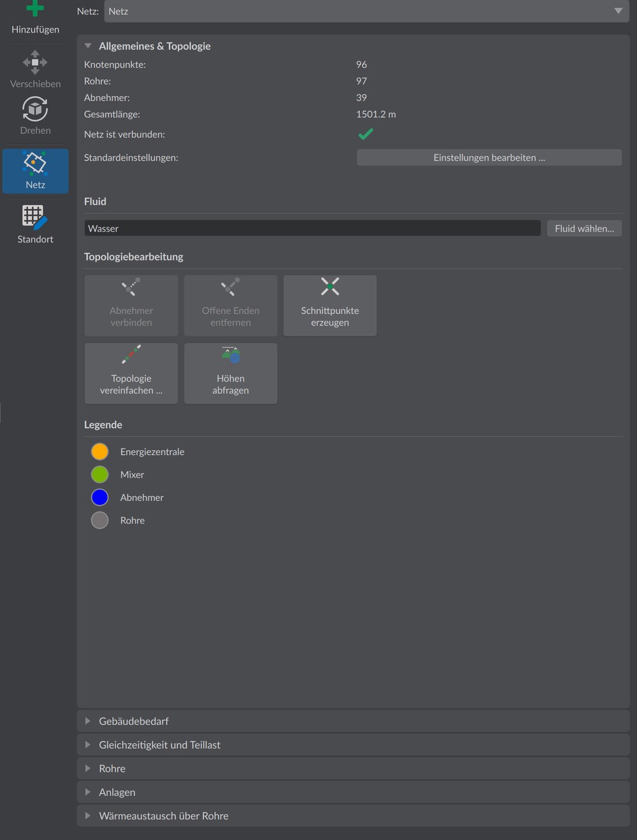637x840 pixels.
Task: Collapse the Allgemeines & Topologie section
Action: point(88,46)
